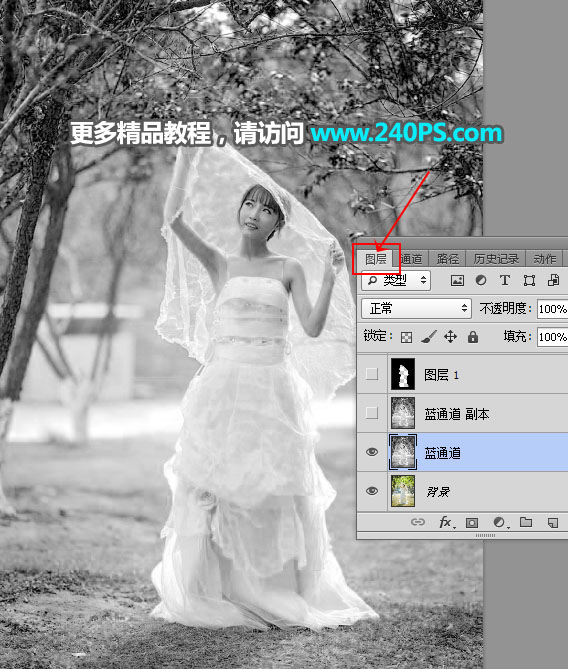Click the panel resize grip at bottom
The width and height of the screenshot is (568, 669).
click(485, 535)
